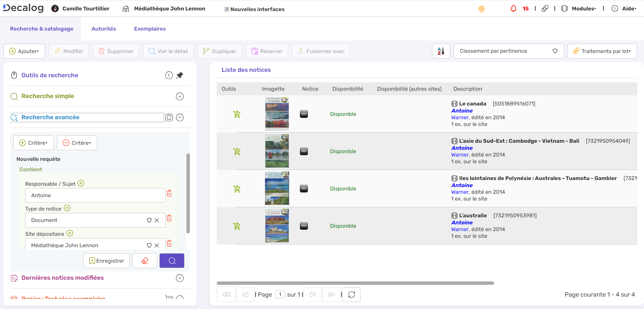
Task: Open the Type de notice Document dropdown
Action: (149, 220)
